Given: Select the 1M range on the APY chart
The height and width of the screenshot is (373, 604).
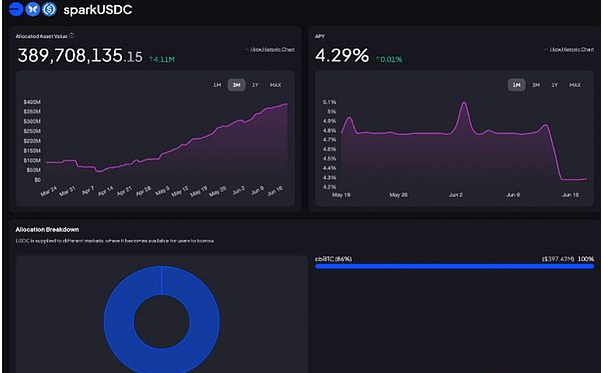Looking at the screenshot, I should pos(517,85).
